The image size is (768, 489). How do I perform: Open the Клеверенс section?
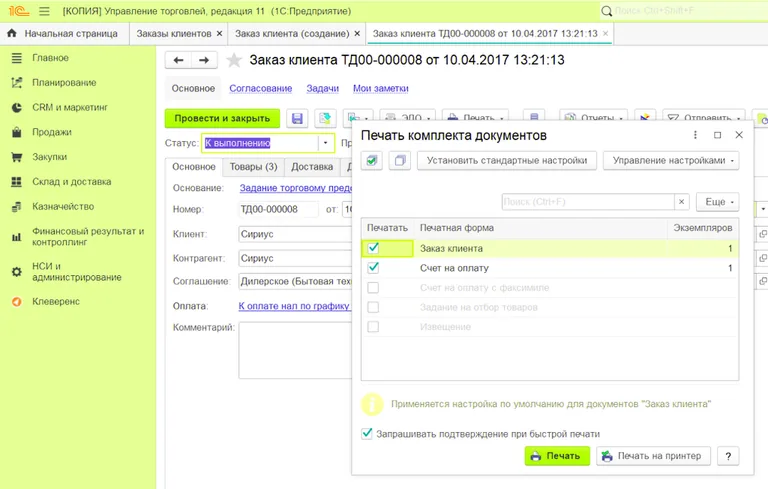[56, 301]
